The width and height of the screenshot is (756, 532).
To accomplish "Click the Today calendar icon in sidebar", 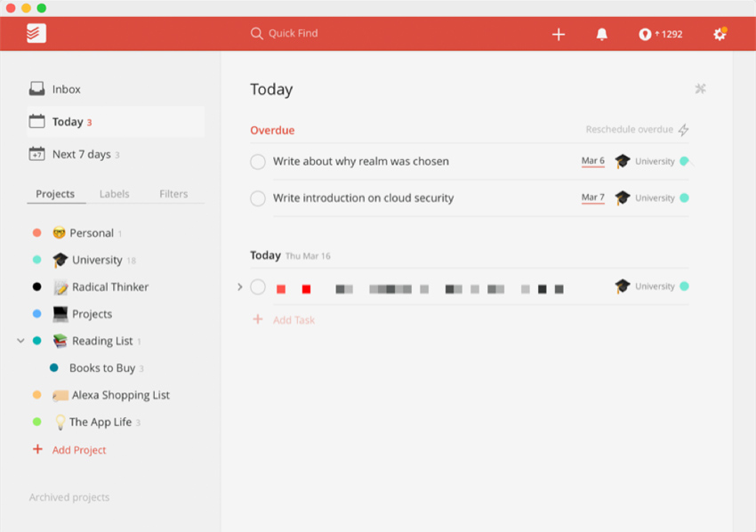I will 36,121.
